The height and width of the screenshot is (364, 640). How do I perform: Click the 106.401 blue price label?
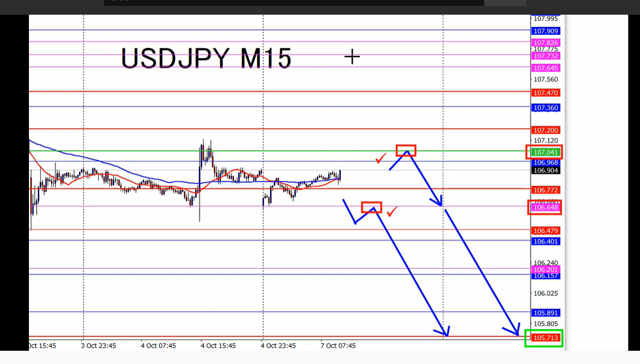click(546, 241)
